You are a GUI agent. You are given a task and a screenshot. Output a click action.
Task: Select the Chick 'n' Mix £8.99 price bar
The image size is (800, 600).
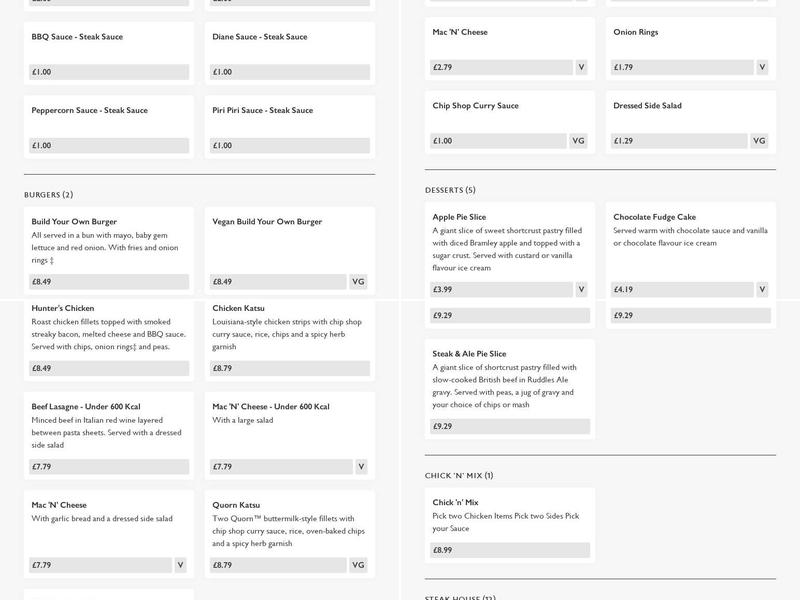[509, 550]
